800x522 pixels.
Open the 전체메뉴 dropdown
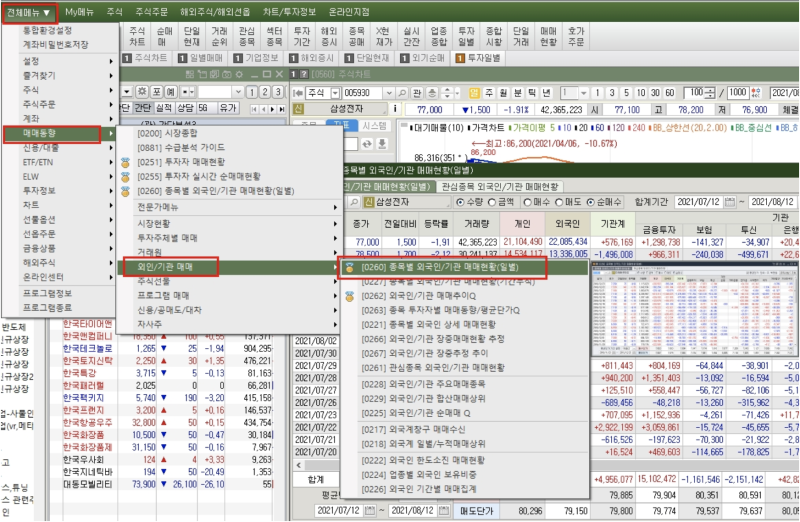28,11
